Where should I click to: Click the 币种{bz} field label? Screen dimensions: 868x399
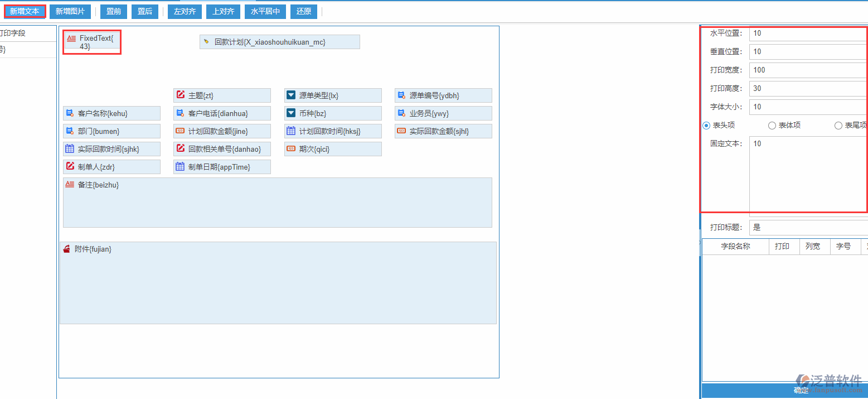coord(313,114)
